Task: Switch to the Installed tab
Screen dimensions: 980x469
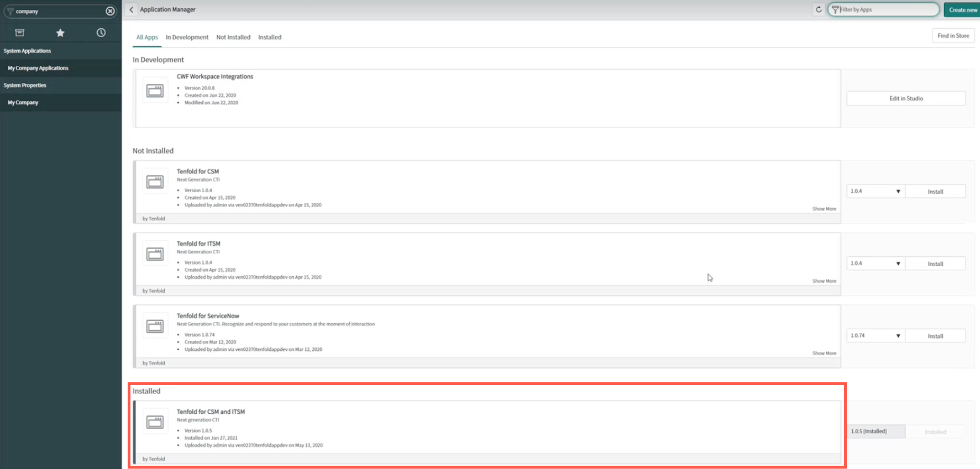Action: coord(270,38)
